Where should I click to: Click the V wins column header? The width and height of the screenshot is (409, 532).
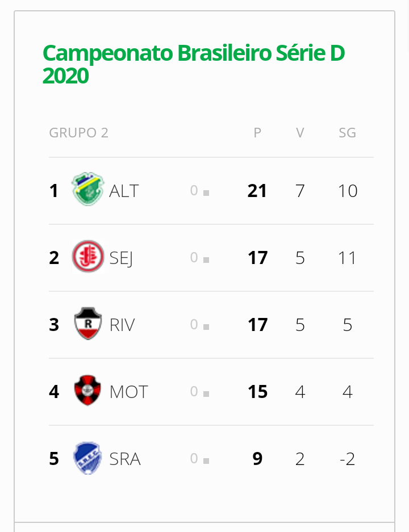point(300,133)
